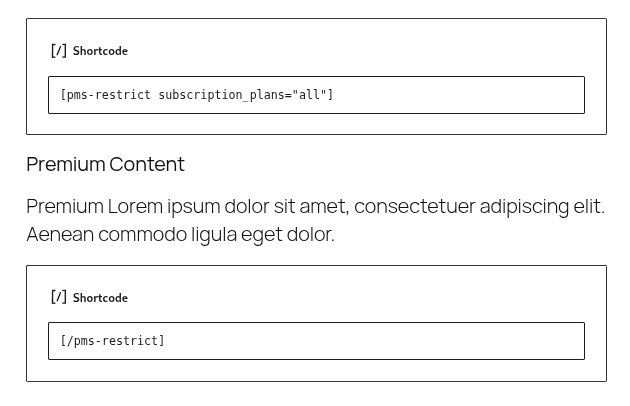630x406 pixels.
Task: Click empty right side of the closing shortcode field
Action: coord(374,341)
